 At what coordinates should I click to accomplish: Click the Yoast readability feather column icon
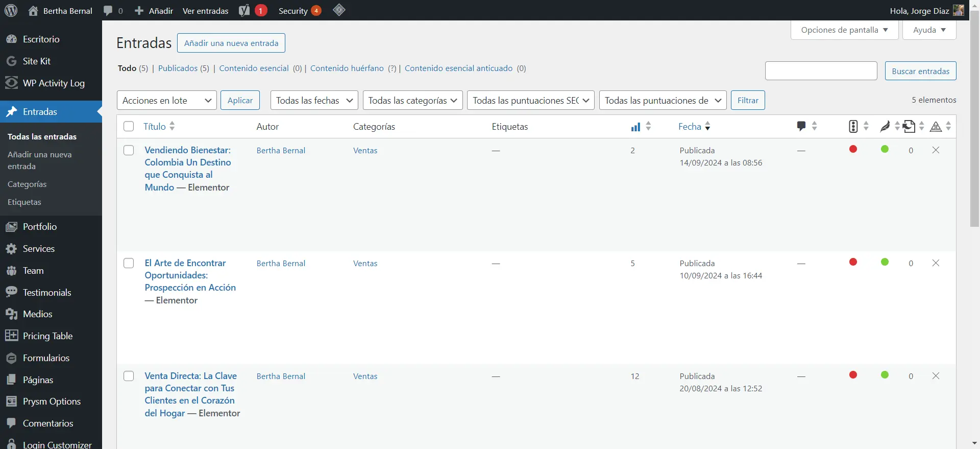click(885, 126)
